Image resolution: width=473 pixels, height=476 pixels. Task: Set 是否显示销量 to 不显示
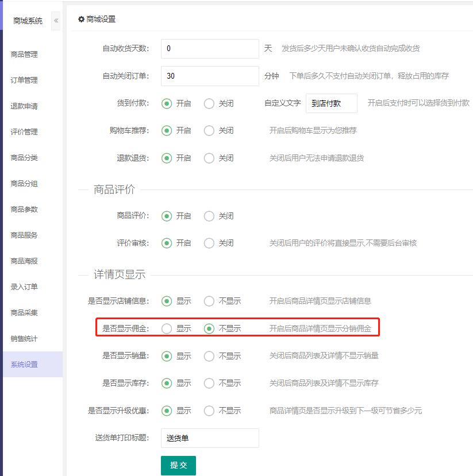pos(209,356)
